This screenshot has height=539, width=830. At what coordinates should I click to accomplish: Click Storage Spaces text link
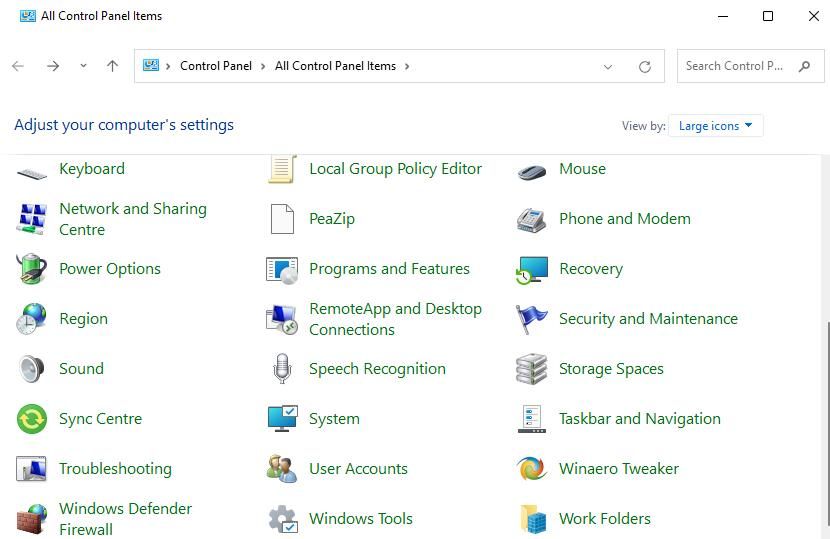(x=611, y=369)
